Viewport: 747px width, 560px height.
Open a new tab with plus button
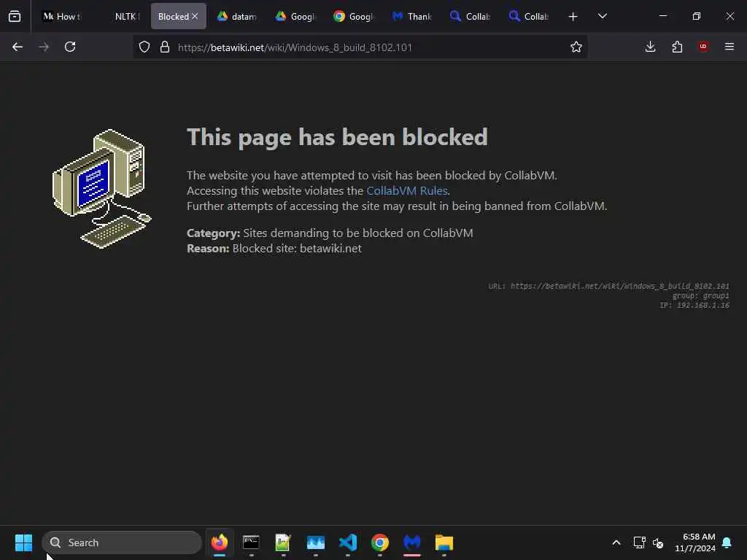click(x=573, y=17)
